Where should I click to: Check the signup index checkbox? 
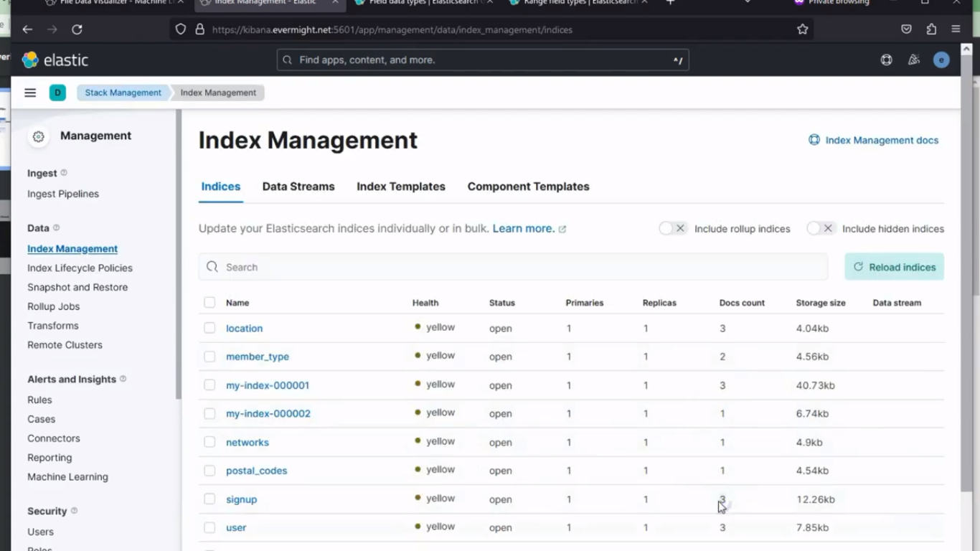pyautogui.click(x=209, y=499)
